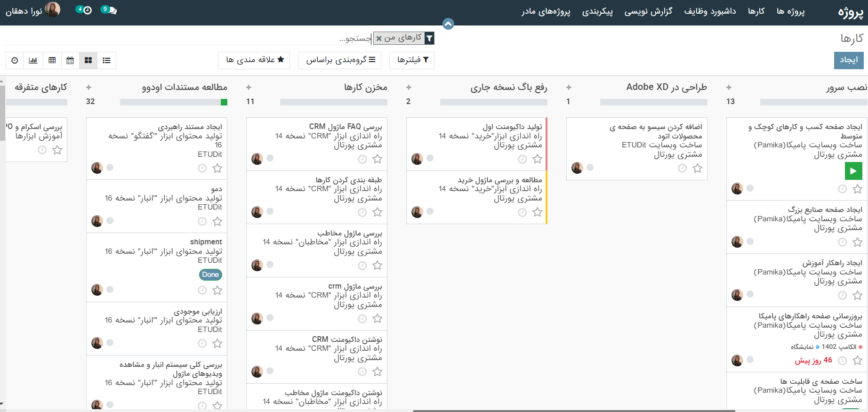Switch to calendar view
868x412 pixels.
coord(70,60)
